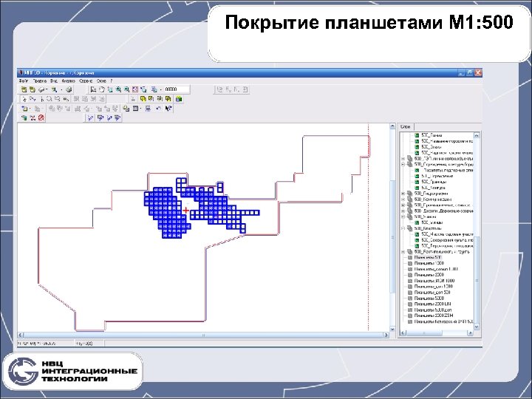Switch to the Слои tab
This screenshot has width=532, height=399.
pos(406,126)
